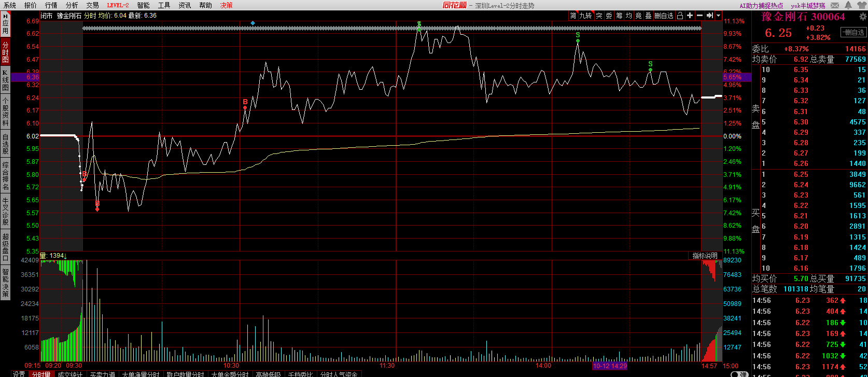Select the 高抛低吸 bottom tab
Screen dimensions: 868x377
point(268,374)
